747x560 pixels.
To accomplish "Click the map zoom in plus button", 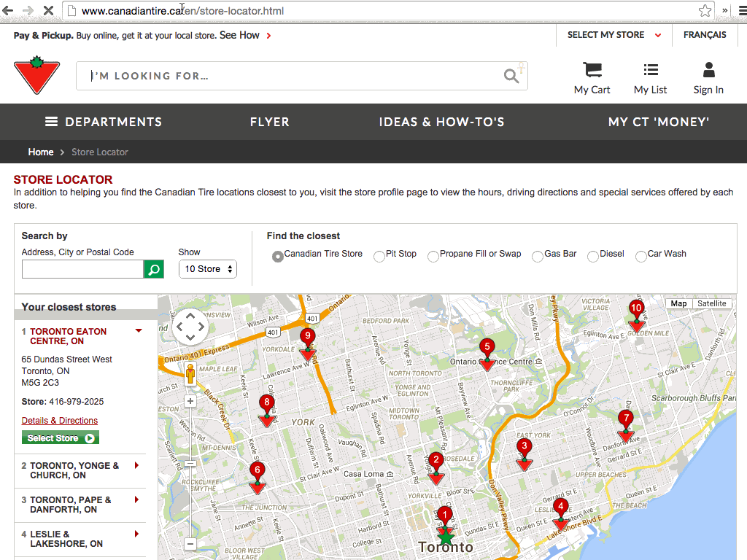I will [190, 401].
